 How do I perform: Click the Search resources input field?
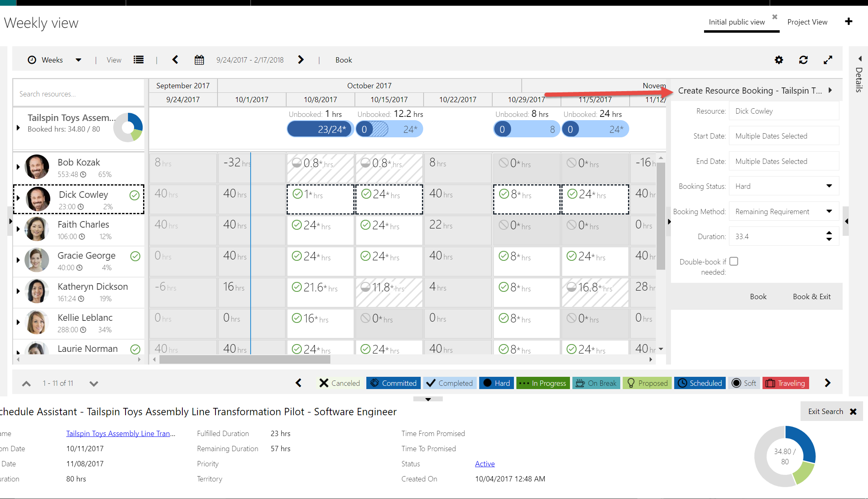click(79, 94)
